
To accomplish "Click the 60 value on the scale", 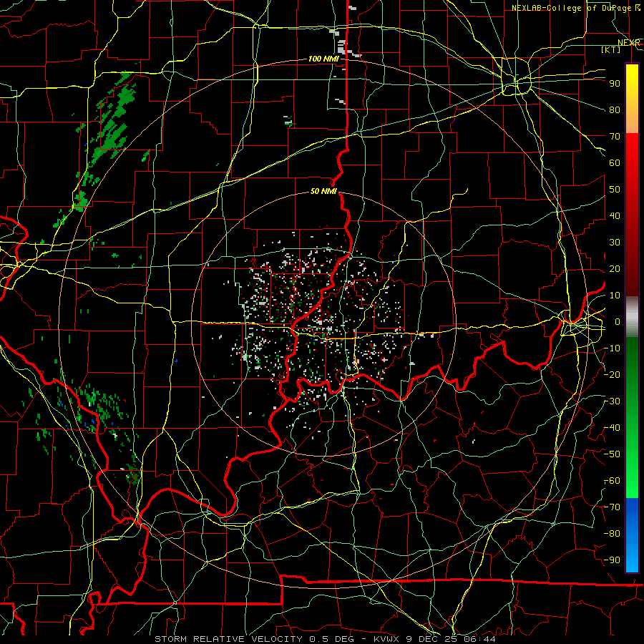I will (615, 163).
